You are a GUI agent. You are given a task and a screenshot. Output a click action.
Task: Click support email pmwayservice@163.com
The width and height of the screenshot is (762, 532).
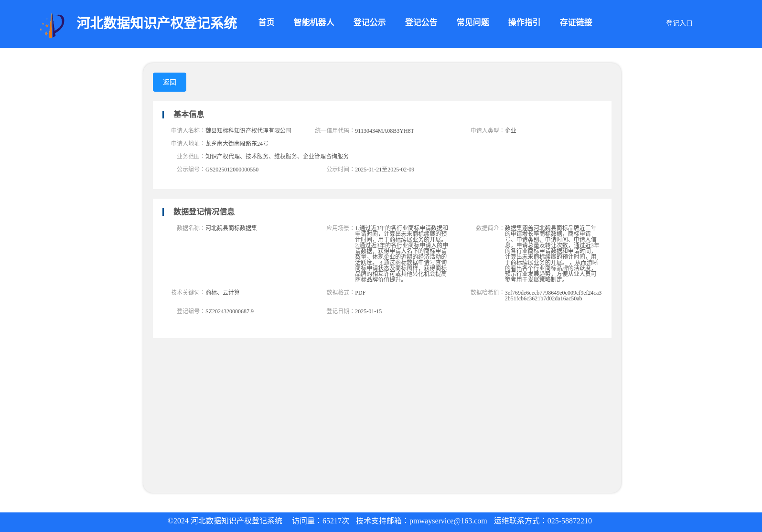pyautogui.click(x=448, y=521)
